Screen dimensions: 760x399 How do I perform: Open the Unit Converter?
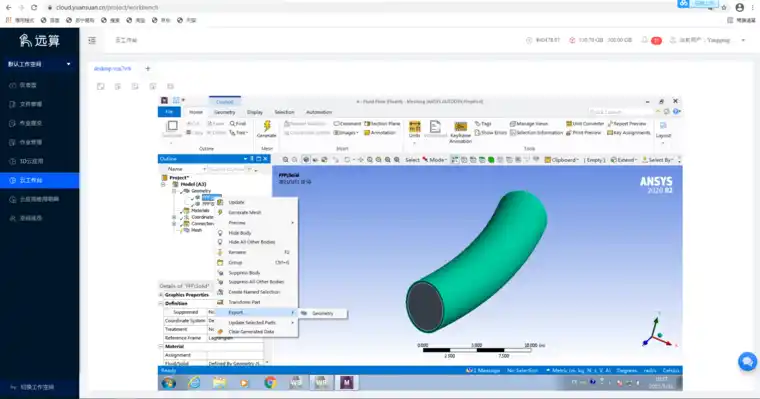pyautogui.click(x=585, y=124)
